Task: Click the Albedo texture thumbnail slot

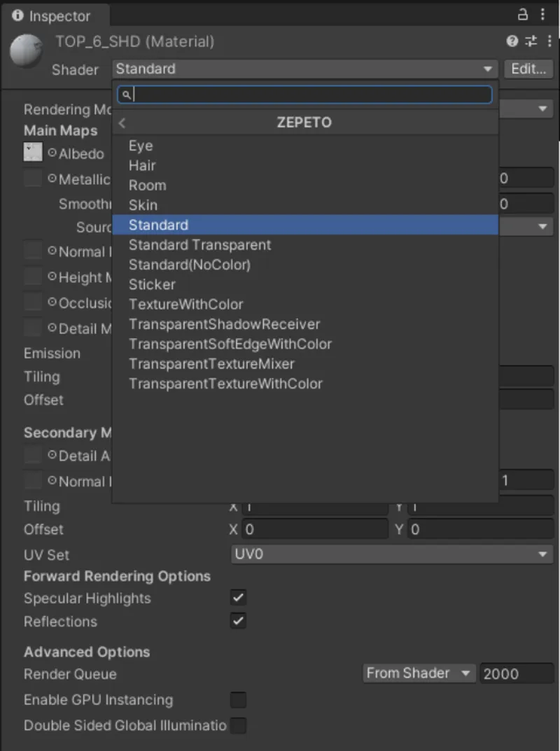Action: (x=32, y=153)
